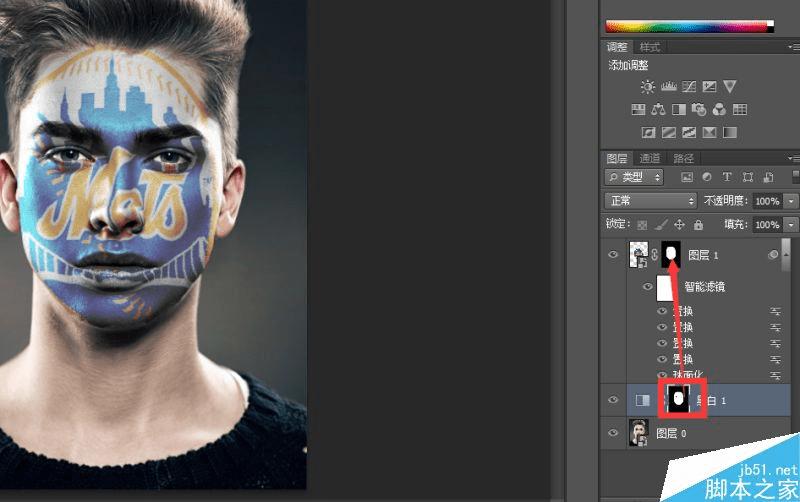800x502 pixels.
Task: Switch to the 路径 tab
Action: click(683, 158)
